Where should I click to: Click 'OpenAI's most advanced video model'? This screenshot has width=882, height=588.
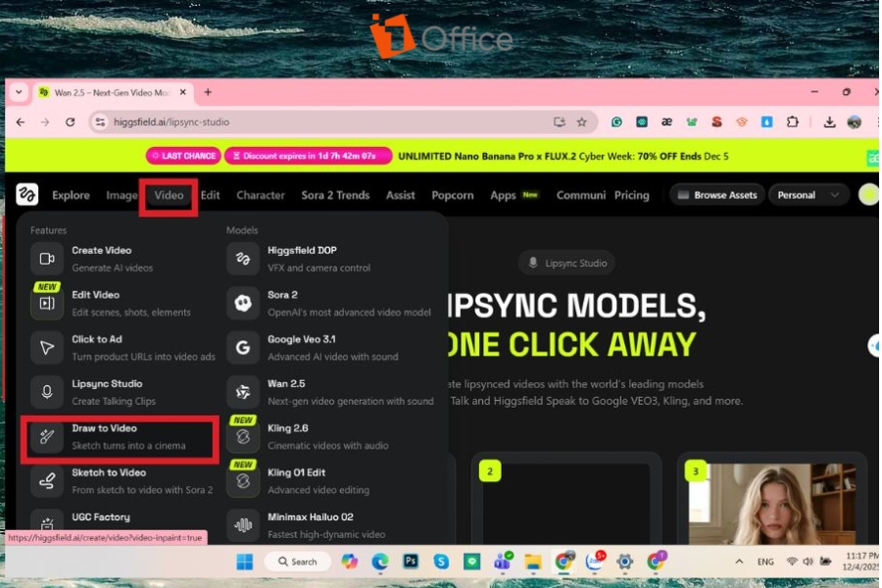pos(349,313)
